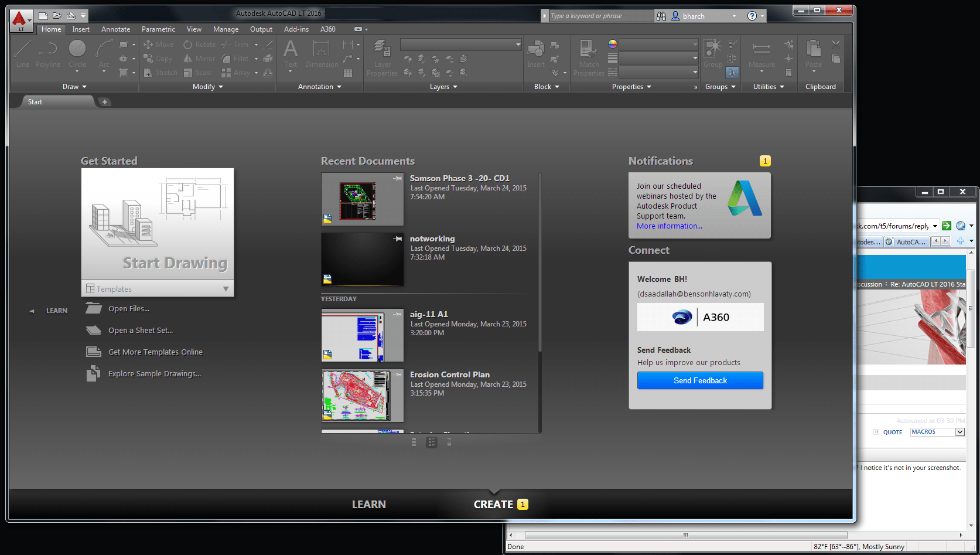The image size is (980, 555).
Task: Pick the Mirror tool
Action: [199, 59]
